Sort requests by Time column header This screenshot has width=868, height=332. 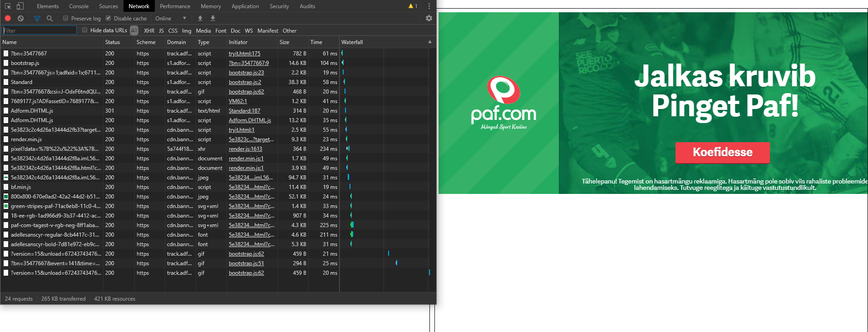click(324, 42)
